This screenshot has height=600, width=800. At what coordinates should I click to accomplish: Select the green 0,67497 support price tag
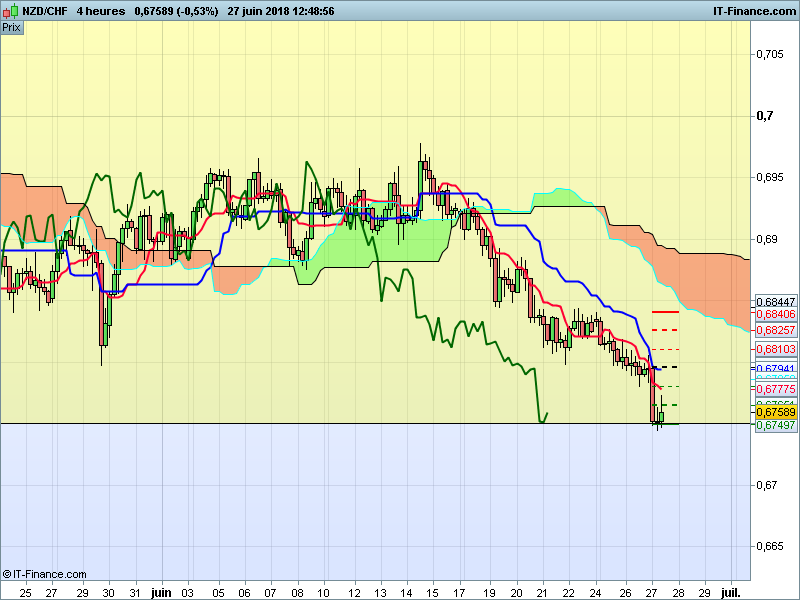pyautogui.click(x=776, y=425)
